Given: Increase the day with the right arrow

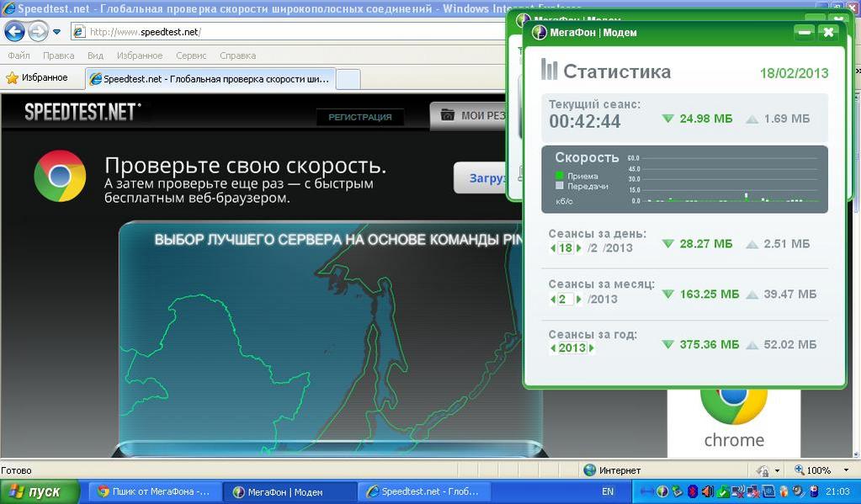Looking at the screenshot, I should pos(579,248).
